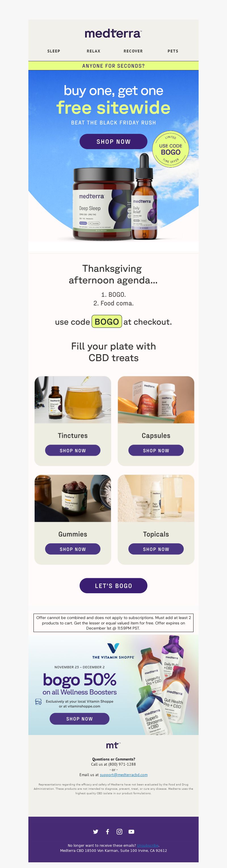The height and width of the screenshot is (868, 227).
Task: Click the LET'S BOGO button
Action: 113,586
